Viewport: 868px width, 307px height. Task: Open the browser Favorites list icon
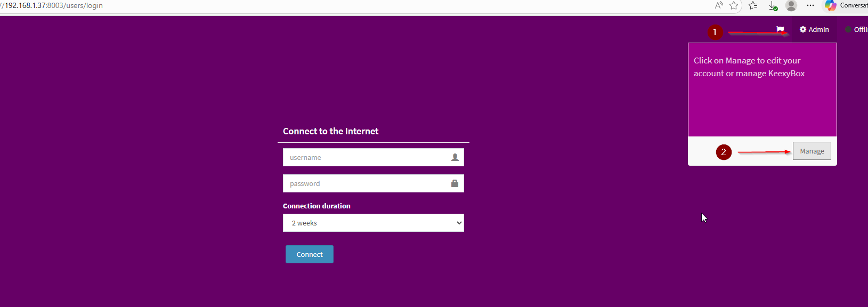coord(753,5)
